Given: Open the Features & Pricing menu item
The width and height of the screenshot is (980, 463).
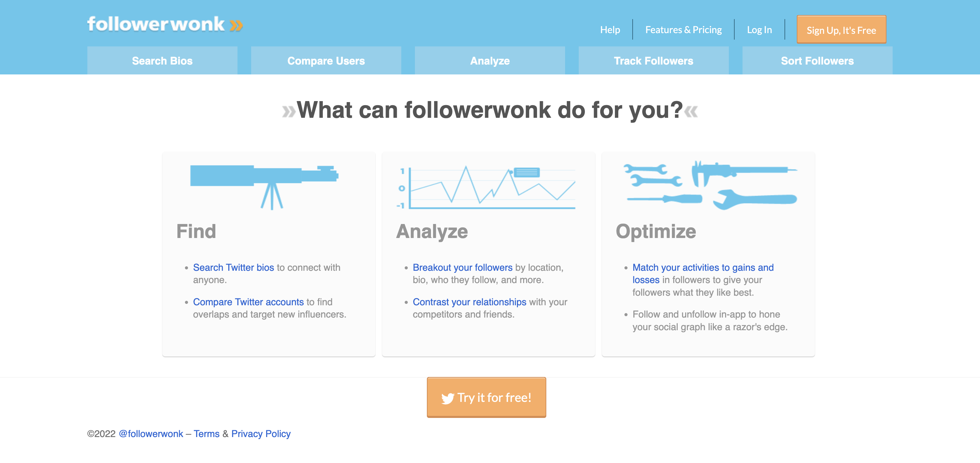Looking at the screenshot, I should (683, 29).
